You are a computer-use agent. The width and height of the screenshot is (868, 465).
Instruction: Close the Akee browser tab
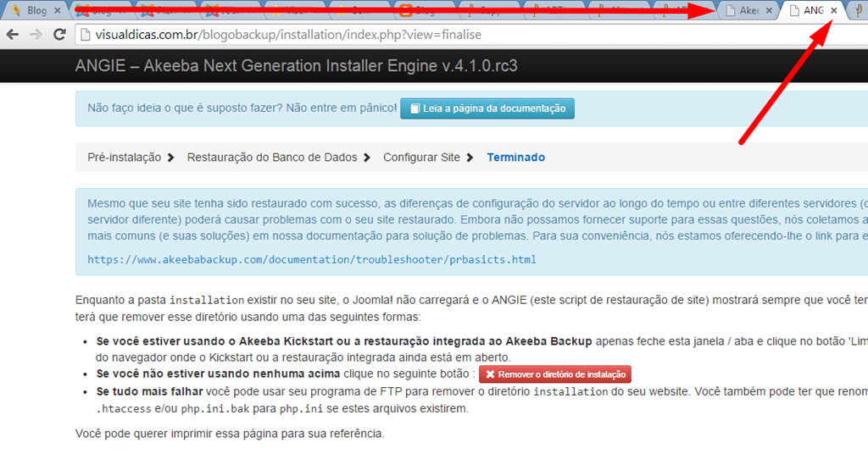click(x=769, y=10)
